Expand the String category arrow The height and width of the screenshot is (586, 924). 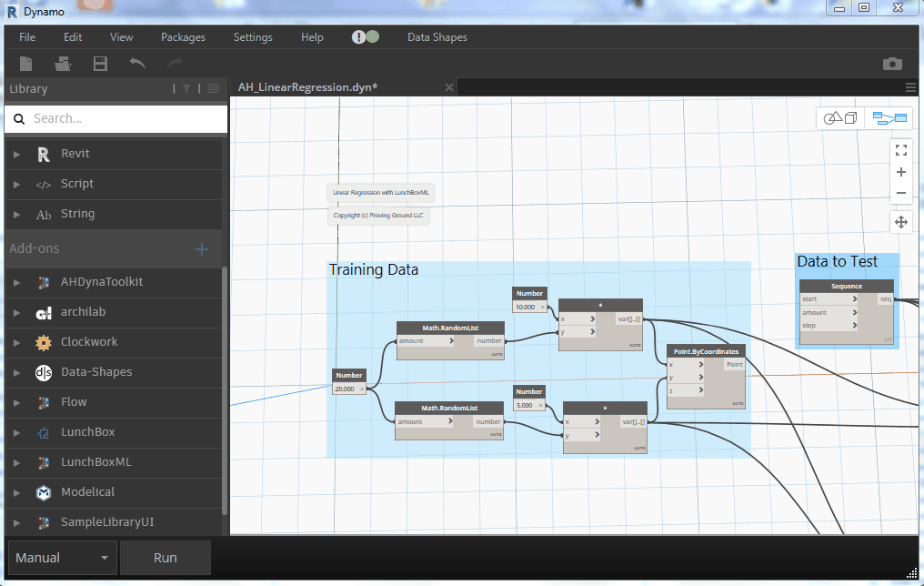point(17,215)
